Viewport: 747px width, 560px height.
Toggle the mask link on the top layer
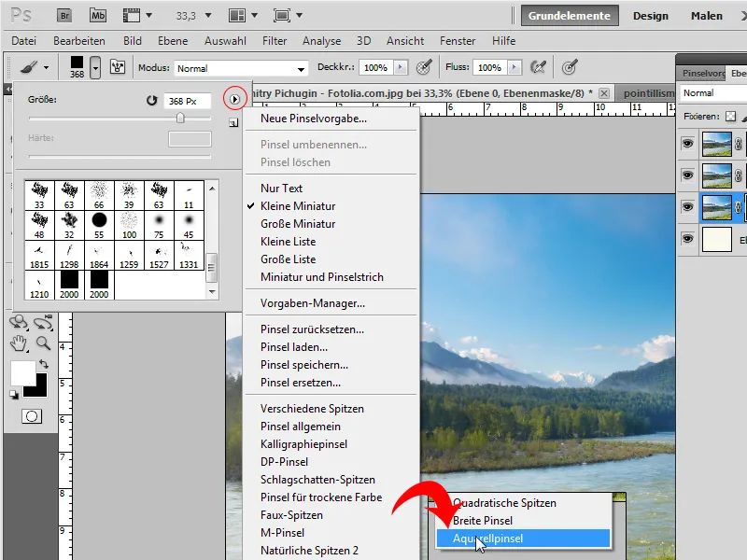click(739, 144)
